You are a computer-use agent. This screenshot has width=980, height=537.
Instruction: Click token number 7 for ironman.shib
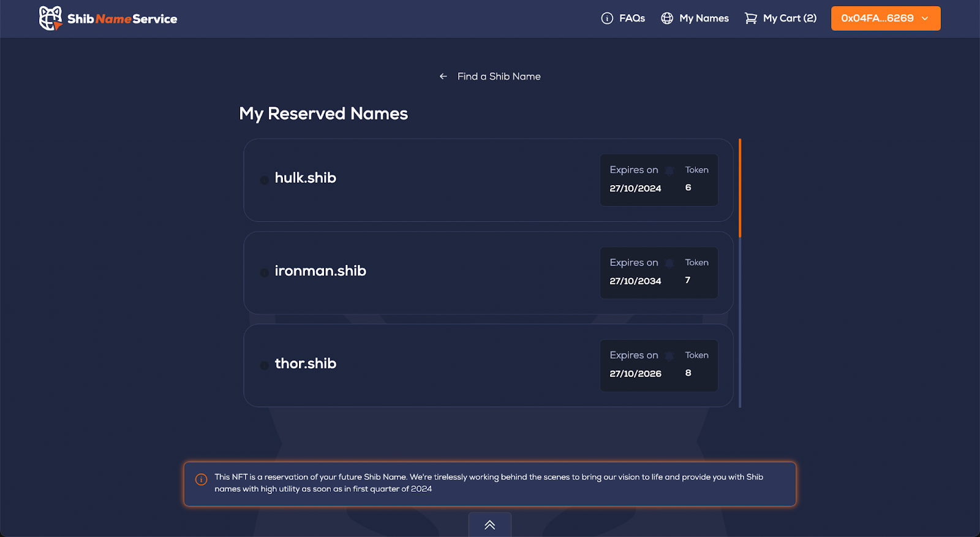[x=688, y=280]
